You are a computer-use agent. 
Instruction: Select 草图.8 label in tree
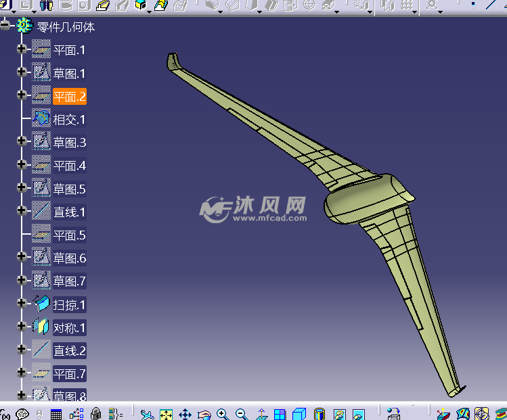click(70, 396)
